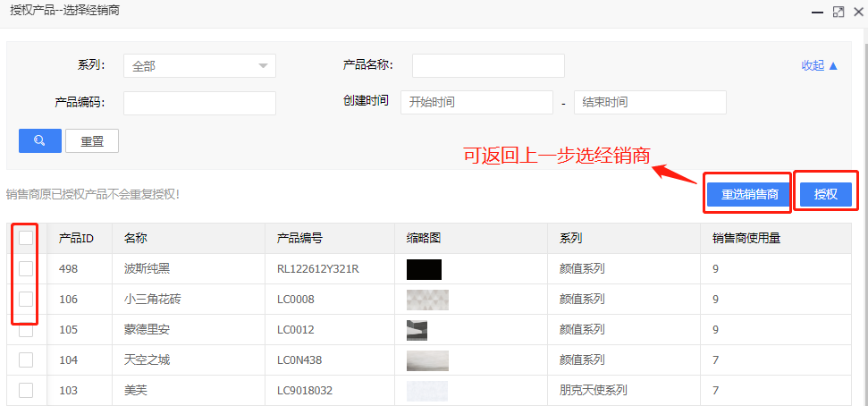Click the 授权 authorize button
The width and height of the screenshot is (868, 406).
[825, 195]
